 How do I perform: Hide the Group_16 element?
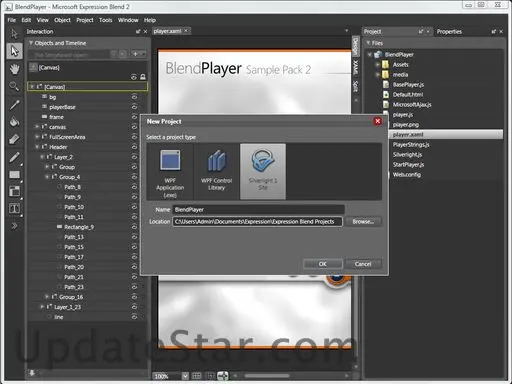click(x=134, y=297)
